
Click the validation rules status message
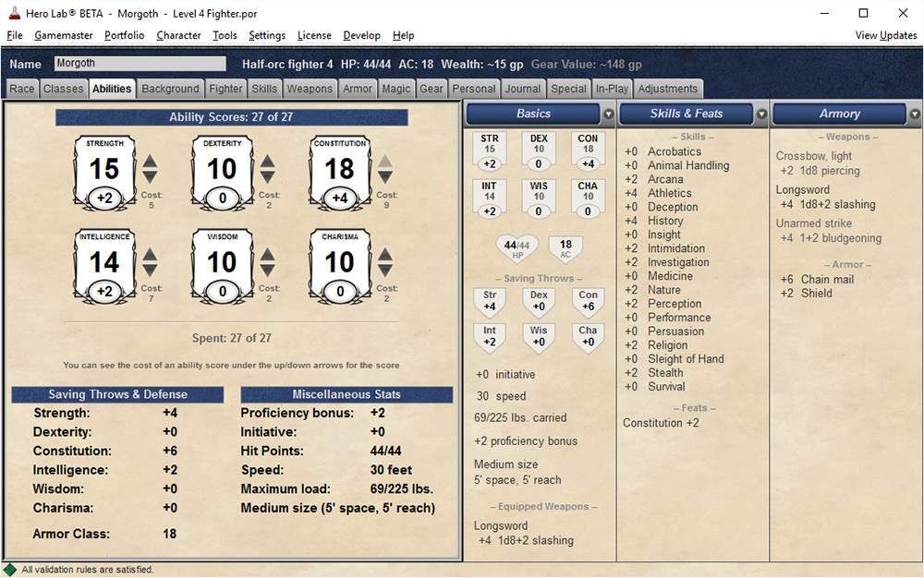(87, 569)
